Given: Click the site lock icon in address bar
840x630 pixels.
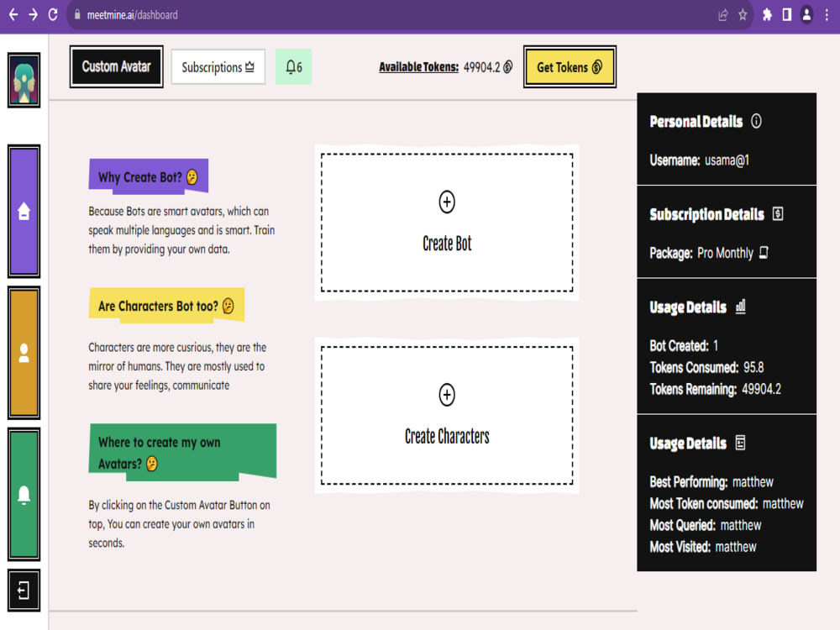Looking at the screenshot, I should (x=77, y=15).
